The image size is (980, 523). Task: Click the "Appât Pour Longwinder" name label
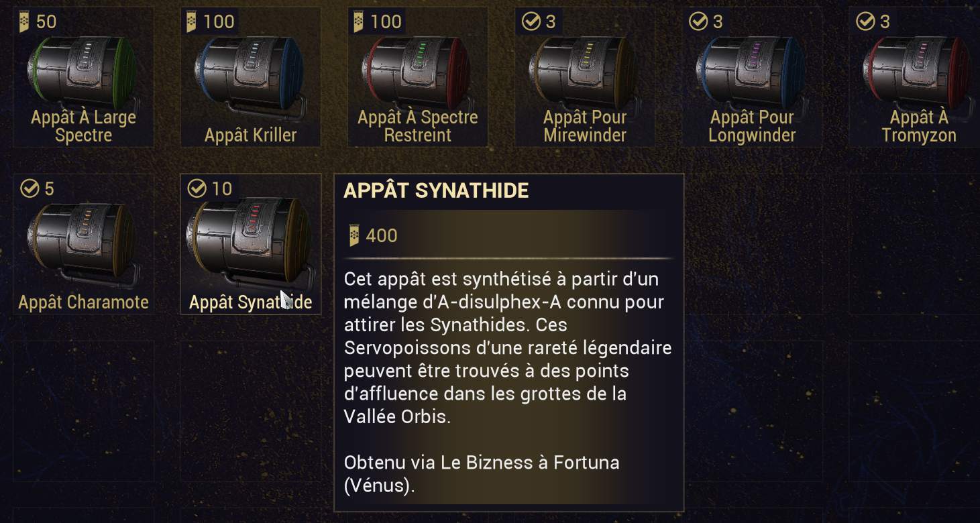[x=751, y=126]
